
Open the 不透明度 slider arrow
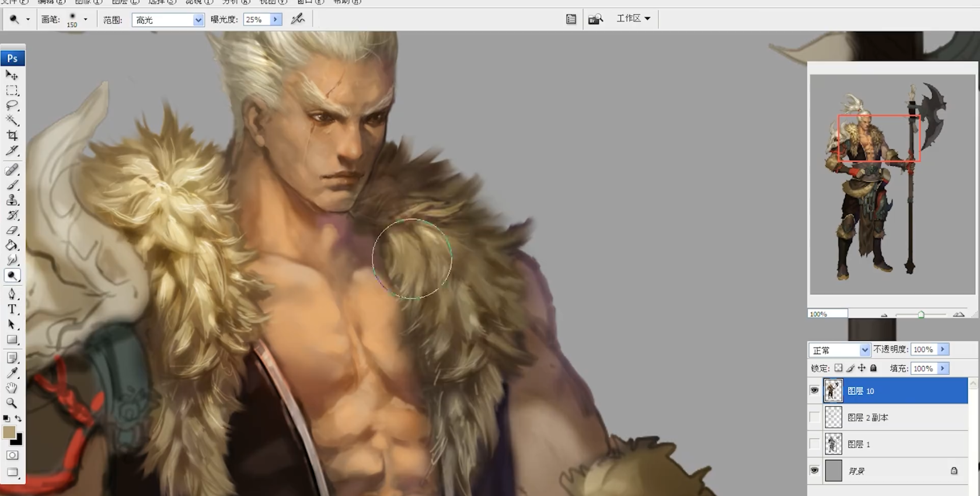coord(943,350)
